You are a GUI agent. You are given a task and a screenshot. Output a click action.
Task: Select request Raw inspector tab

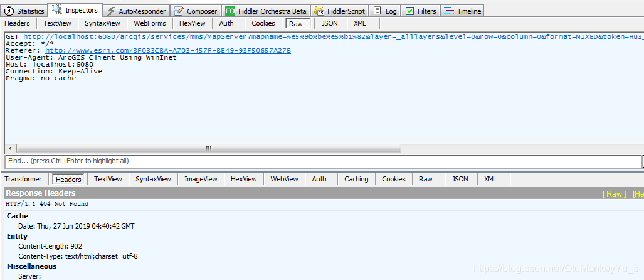(x=298, y=23)
